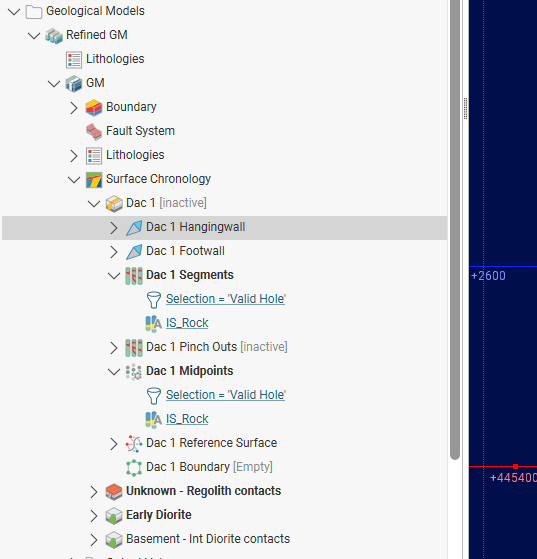Collapse the Surface Chronology node

(74, 180)
